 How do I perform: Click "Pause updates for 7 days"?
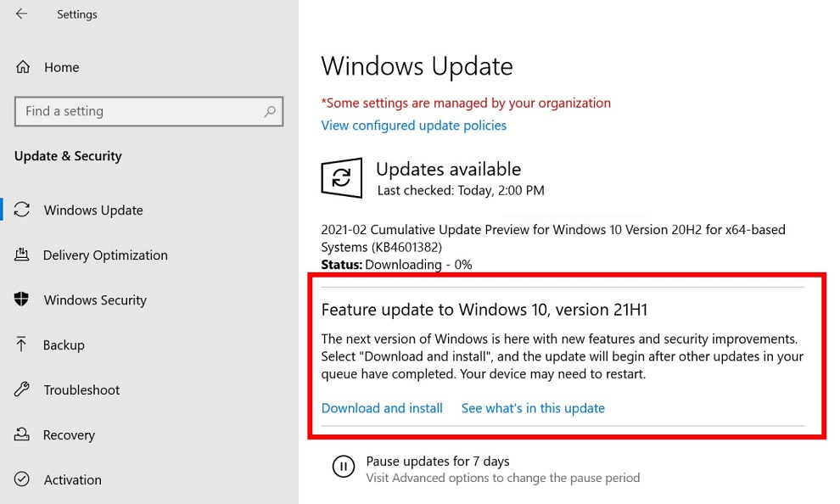pyautogui.click(x=438, y=461)
